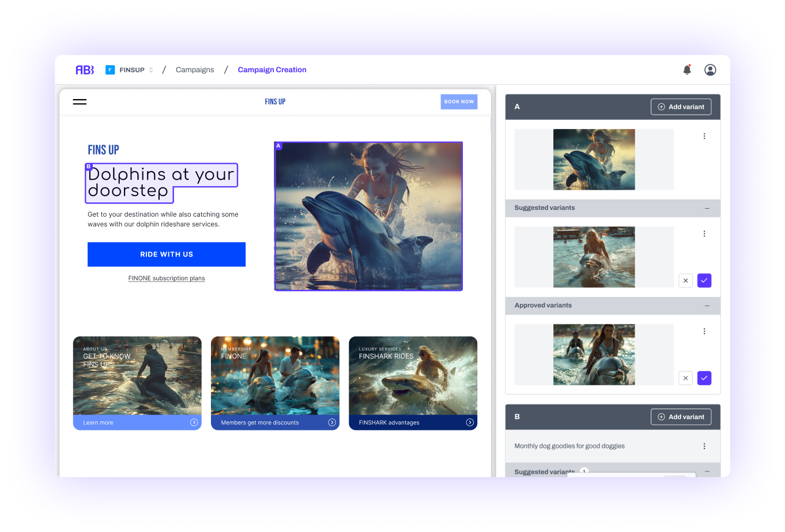Click the AB logo in header
The width and height of the screenshot is (785, 532).
[85, 70]
